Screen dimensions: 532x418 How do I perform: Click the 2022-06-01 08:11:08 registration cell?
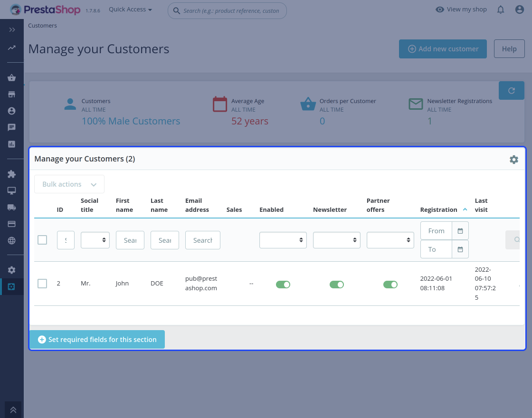[x=436, y=283]
